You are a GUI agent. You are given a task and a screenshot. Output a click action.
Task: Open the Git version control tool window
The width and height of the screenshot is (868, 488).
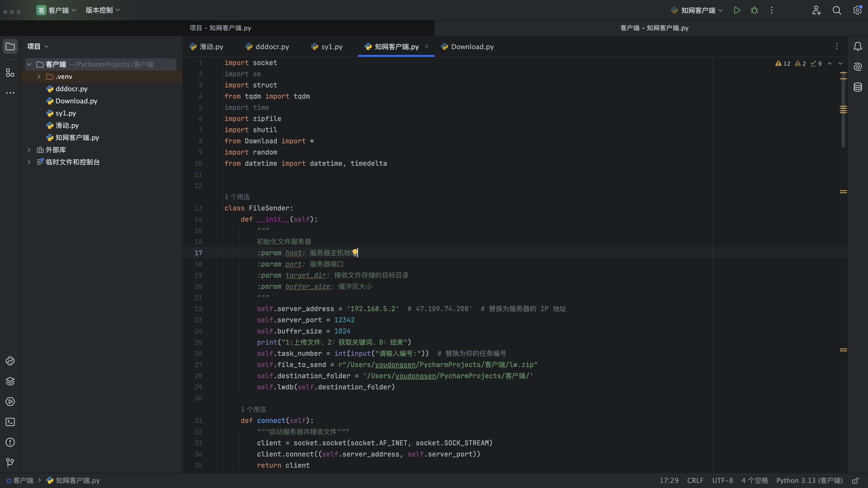coord(10,463)
